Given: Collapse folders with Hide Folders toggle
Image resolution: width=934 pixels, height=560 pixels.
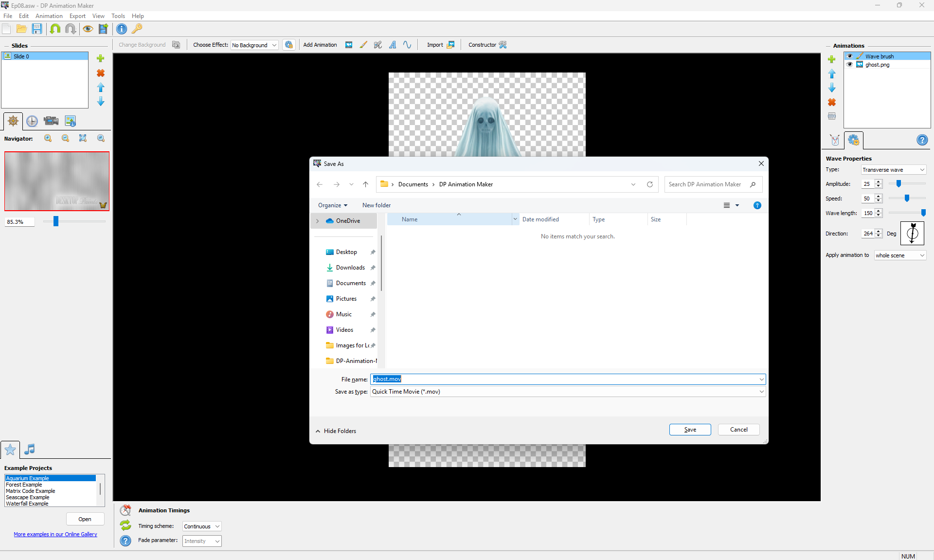Looking at the screenshot, I should point(336,431).
